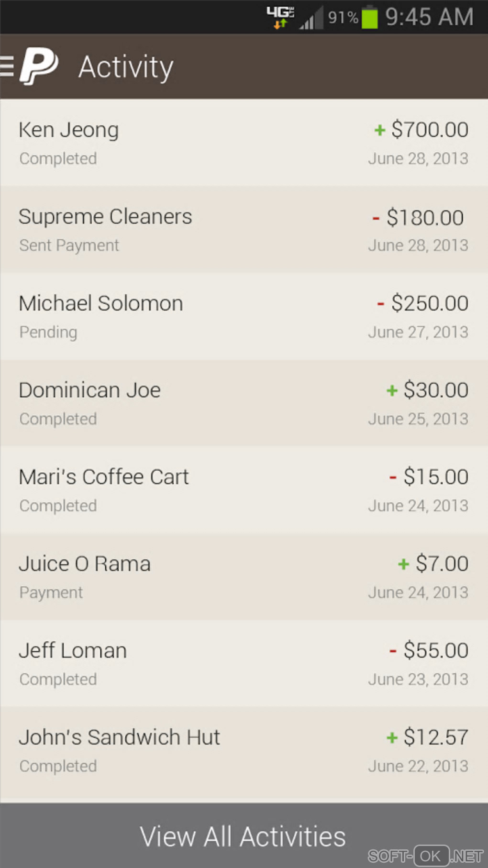Tap the 4G LTE network status icon
The image size is (488, 868).
coord(280,17)
